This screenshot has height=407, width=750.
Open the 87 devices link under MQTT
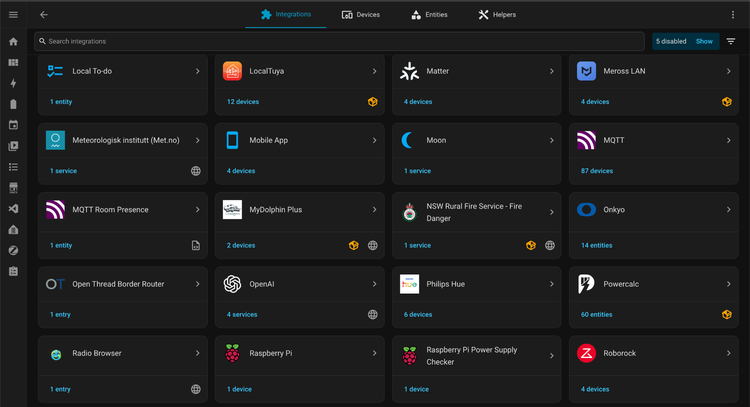pyautogui.click(x=596, y=171)
